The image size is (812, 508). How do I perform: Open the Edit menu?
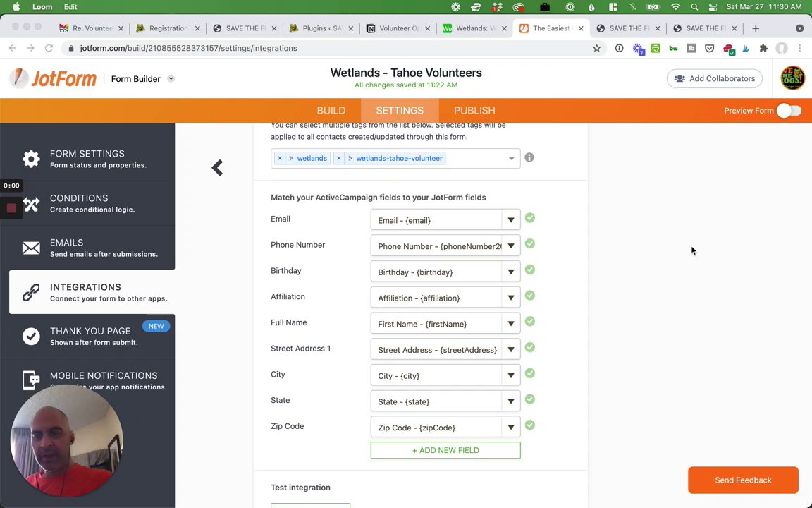pyautogui.click(x=70, y=7)
